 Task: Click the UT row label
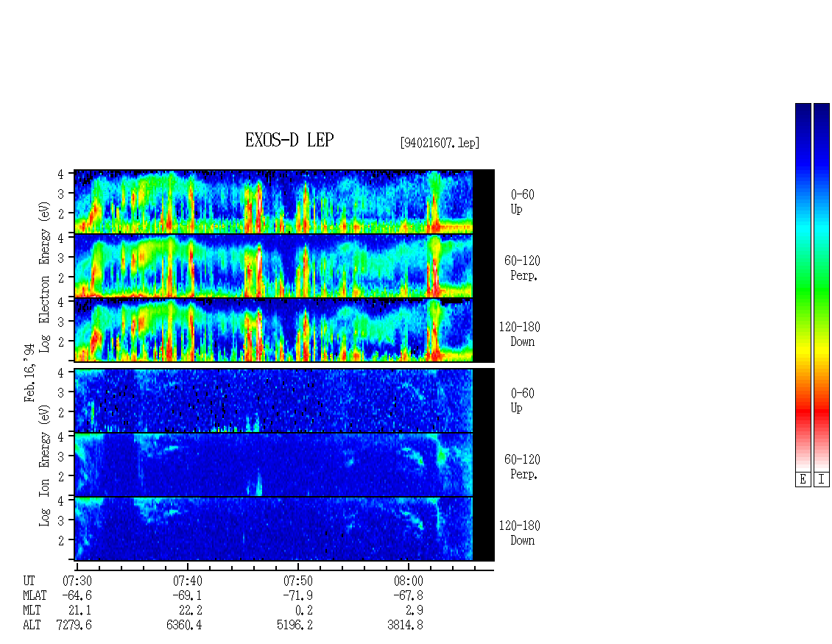pyautogui.click(x=29, y=581)
